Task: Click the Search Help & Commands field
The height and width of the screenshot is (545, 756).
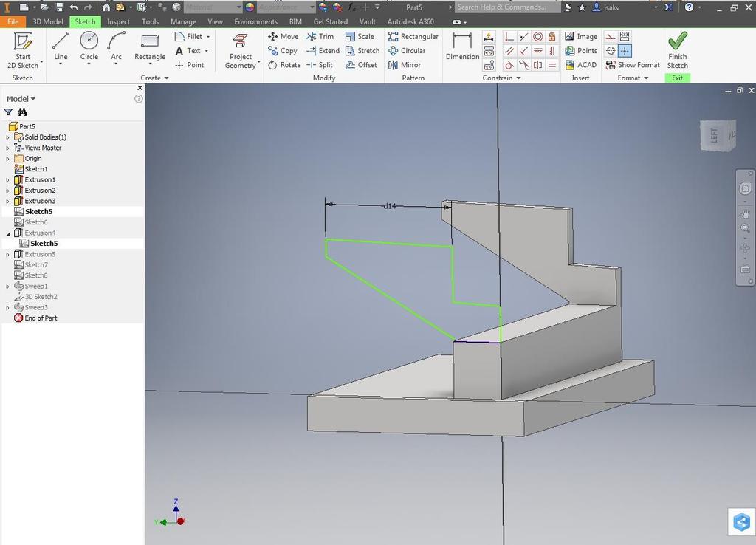Action: pyautogui.click(x=508, y=7)
